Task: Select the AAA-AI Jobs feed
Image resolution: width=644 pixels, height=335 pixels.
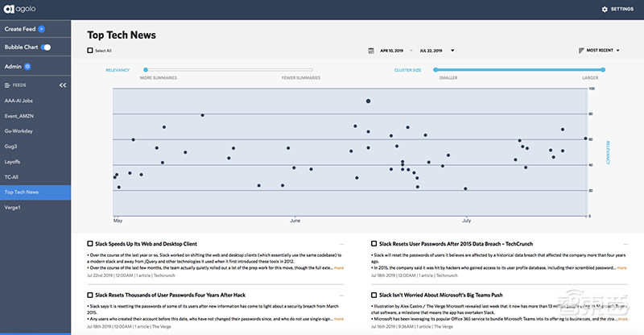Action: point(18,101)
